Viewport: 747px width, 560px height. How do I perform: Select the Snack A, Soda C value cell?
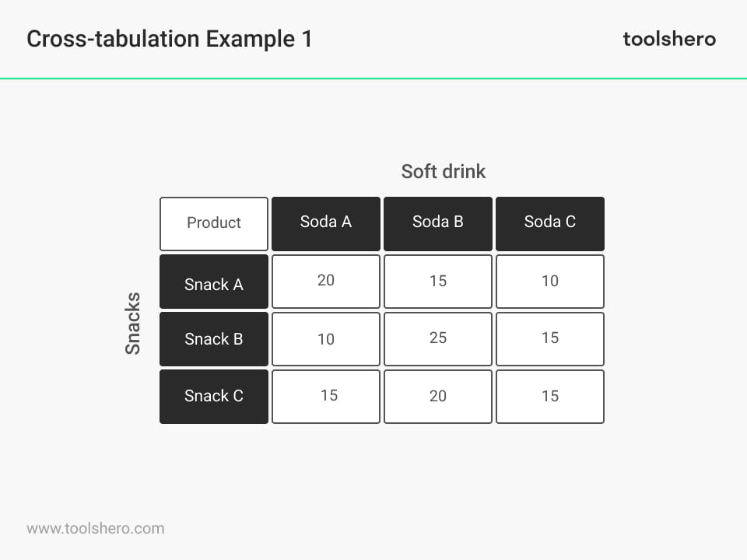pyautogui.click(x=550, y=282)
